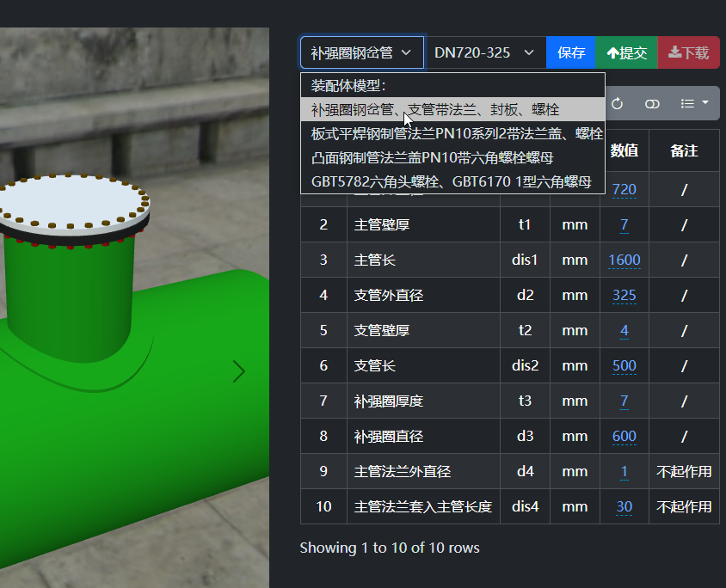Open the columns list dropdown
Viewport: 726px width, 588px height.
tap(694, 103)
